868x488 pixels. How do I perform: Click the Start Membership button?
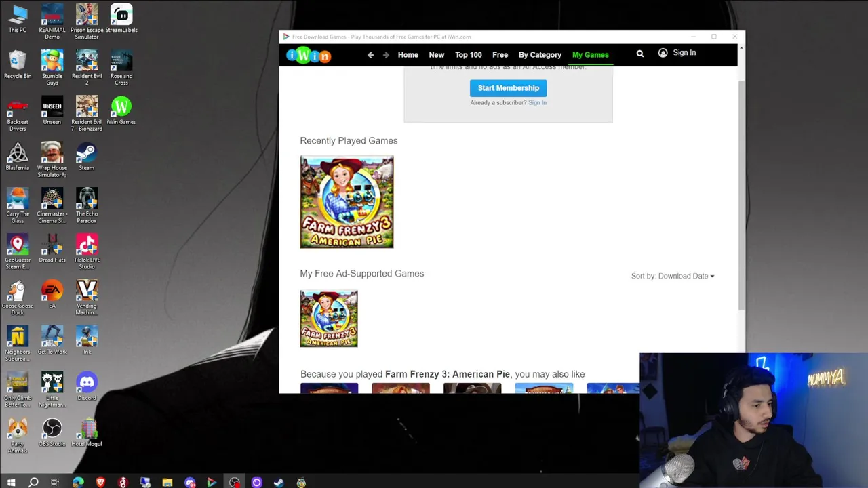pyautogui.click(x=508, y=88)
